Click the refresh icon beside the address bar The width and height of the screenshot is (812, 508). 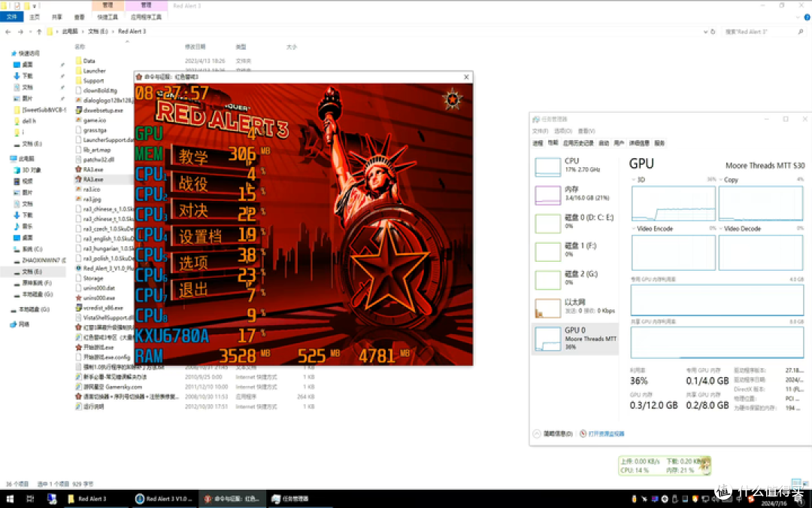pyautogui.click(x=713, y=32)
